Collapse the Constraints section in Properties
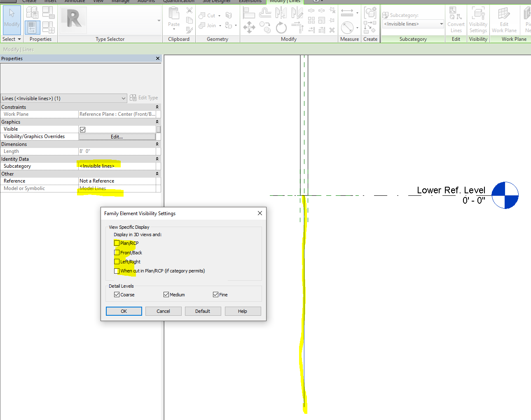 pyautogui.click(x=157, y=107)
